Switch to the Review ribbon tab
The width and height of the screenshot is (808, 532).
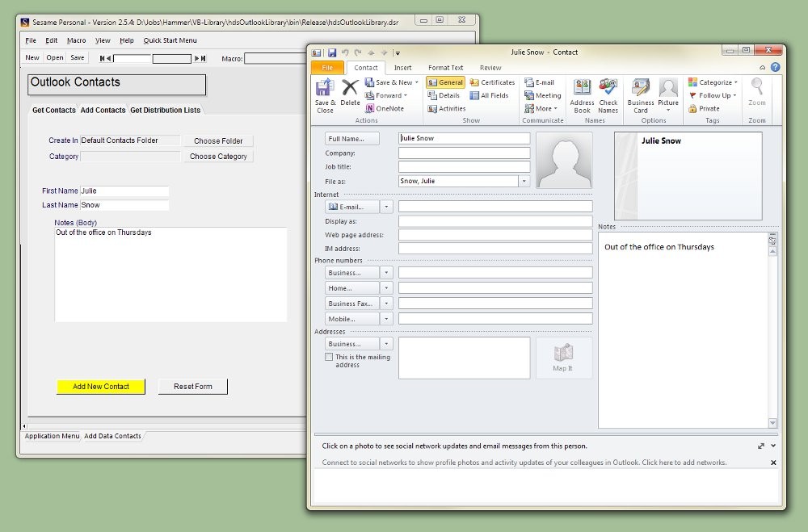(x=490, y=68)
